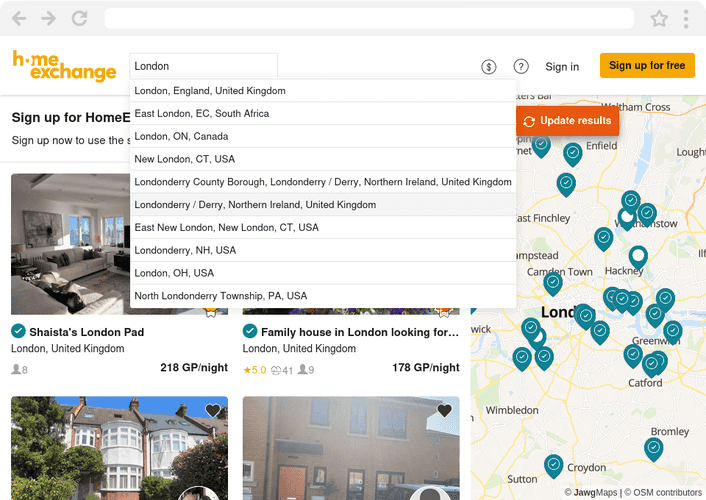Image resolution: width=706 pixels, height=500 pixels.
Task: Open the terraced houses photo thumbnail
Action: pos(119,448)
